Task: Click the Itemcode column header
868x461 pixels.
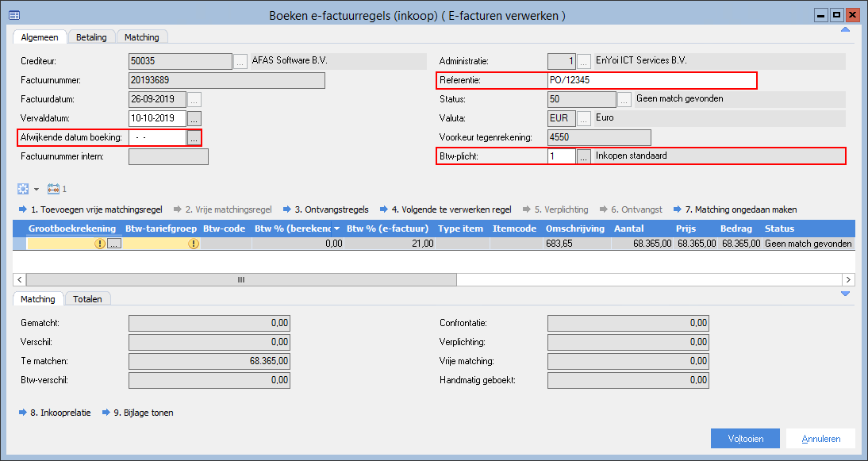Action: (x=516, y=229)
